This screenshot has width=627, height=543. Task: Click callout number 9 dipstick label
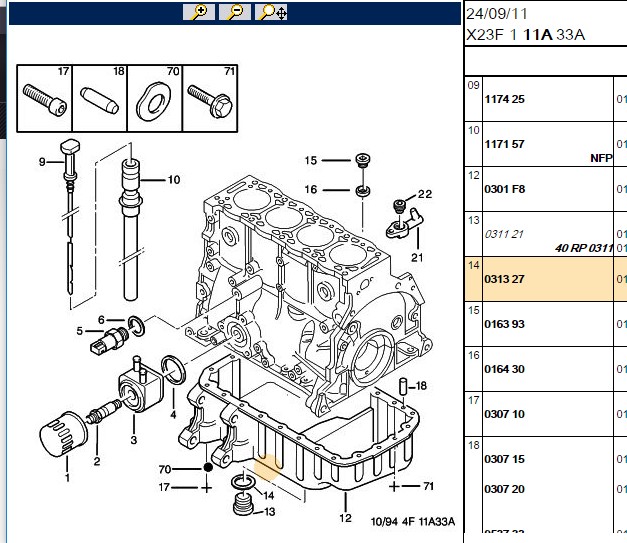42,162
